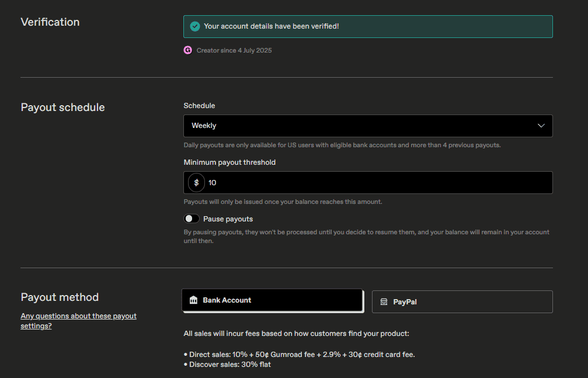Image resolution: width=588 pixels, height=378 pixels.
Task: Click the chevron on the Schedule selector
Action: [x=542, y=126]
